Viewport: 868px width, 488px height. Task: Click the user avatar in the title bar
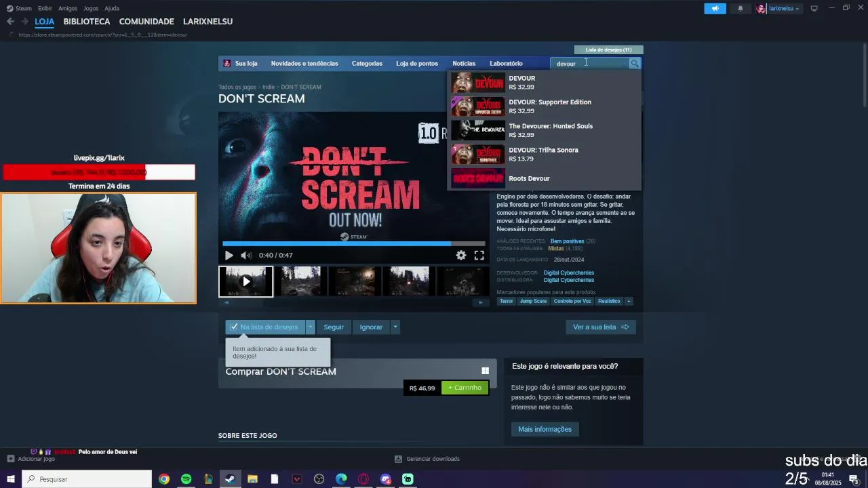click(761, 8)
